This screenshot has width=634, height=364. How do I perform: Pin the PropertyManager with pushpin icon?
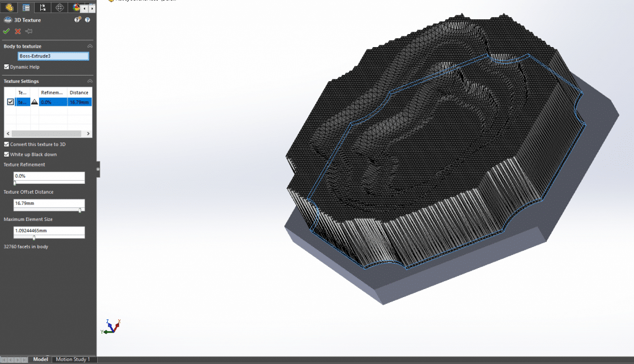pos(28,31)
